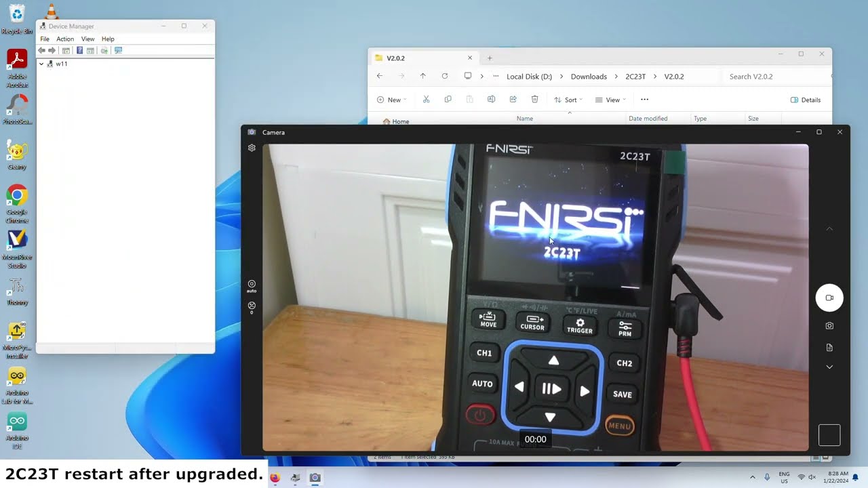Select the V2.0.2 tab in File Explorer
This screenshot has width=868, height=488.
point(423,58)
